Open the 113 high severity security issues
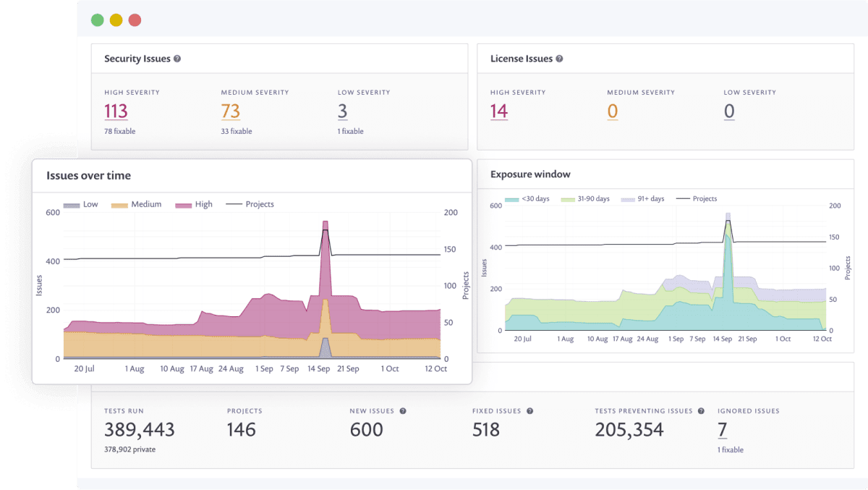Viewport: 868px width, 490px height. coord(116,111)
